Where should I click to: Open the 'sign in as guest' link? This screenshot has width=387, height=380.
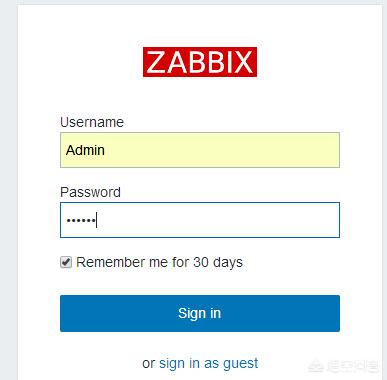pos(208,363)
